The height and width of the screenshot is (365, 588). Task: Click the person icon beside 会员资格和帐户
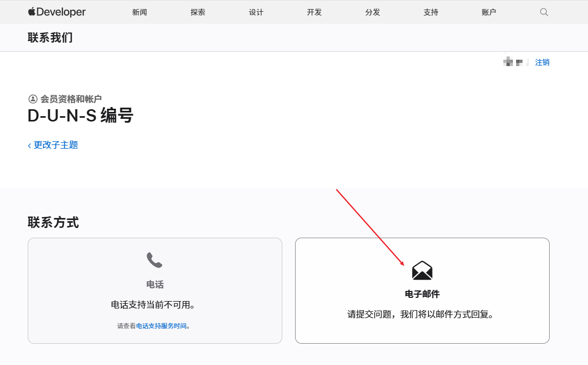tap(33, 99)
